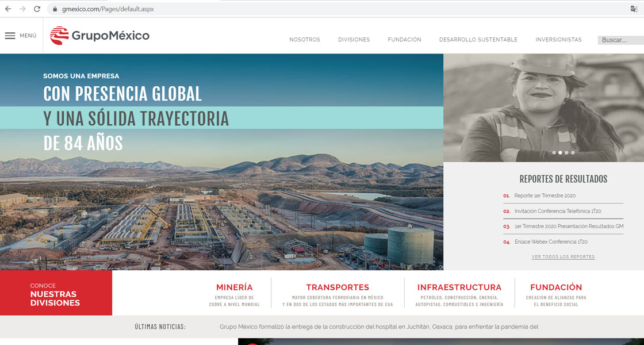Reload the page with the refresh icon
The height and width of the screenshot is (345, 644).
[x=37, y=9]
